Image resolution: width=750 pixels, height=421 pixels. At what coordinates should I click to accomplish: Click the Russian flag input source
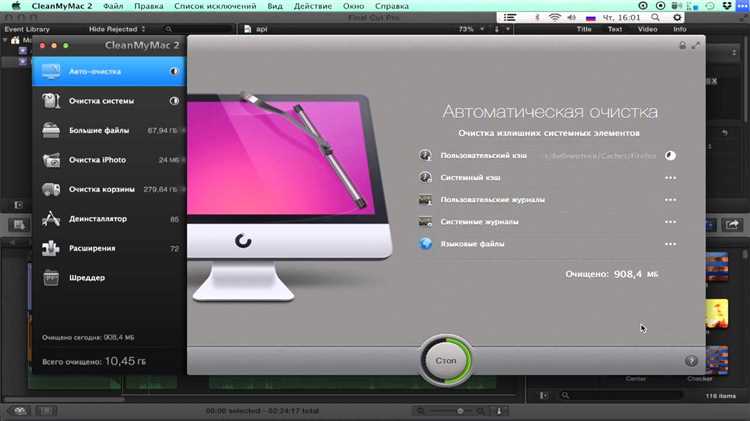click(x=591, y=18)
